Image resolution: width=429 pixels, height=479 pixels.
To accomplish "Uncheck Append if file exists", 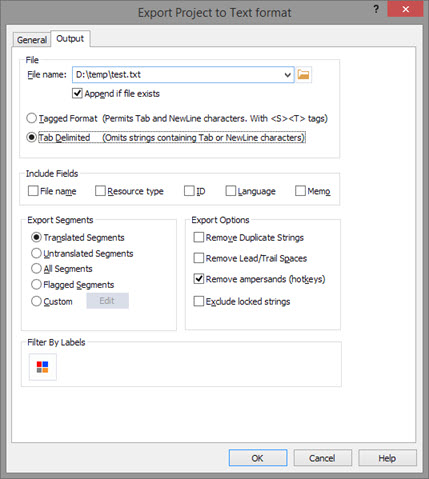I will coord(77,93).
